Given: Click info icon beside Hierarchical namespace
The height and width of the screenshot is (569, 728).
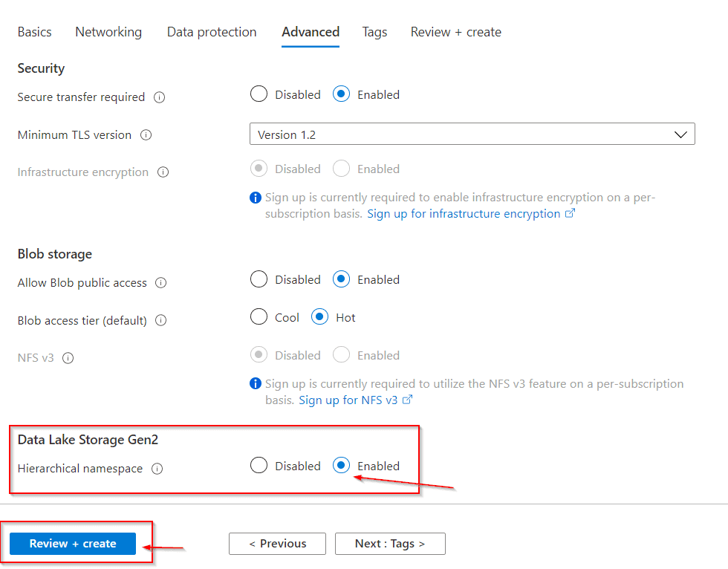Looking at the screenshot, I should 157,469.
